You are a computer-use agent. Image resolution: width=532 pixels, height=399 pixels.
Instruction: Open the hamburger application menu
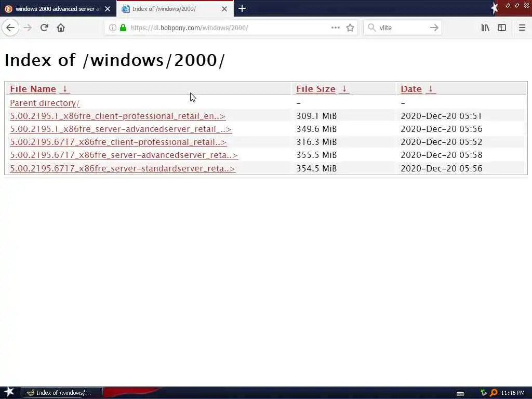[522, 28]
